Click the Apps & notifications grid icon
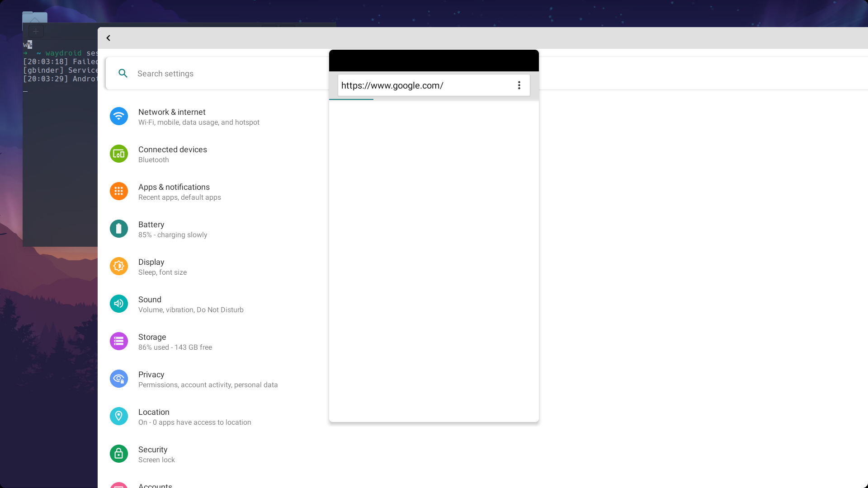Screen dimensions: 868x488 coord(118,191)
